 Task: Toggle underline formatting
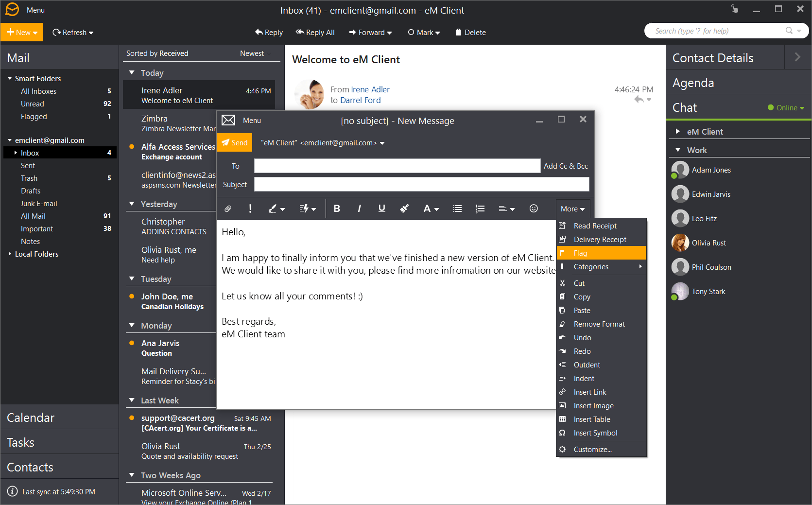tap(381, 208)
